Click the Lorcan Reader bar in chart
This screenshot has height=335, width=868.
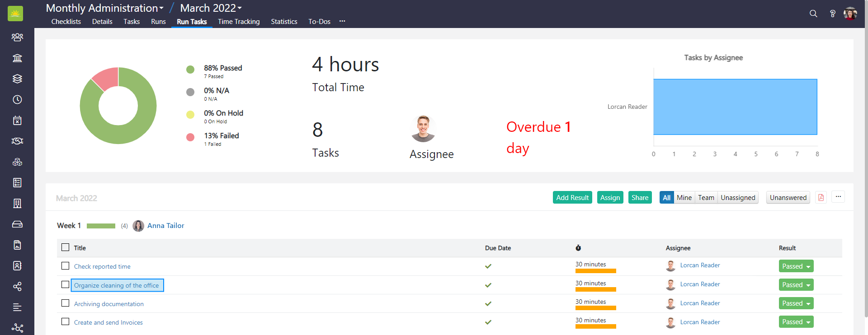tap(735, 107)
